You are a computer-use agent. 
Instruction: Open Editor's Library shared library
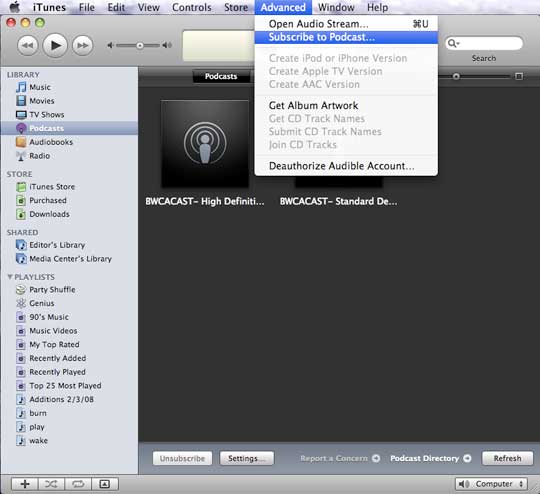click(x=57, y=245)
